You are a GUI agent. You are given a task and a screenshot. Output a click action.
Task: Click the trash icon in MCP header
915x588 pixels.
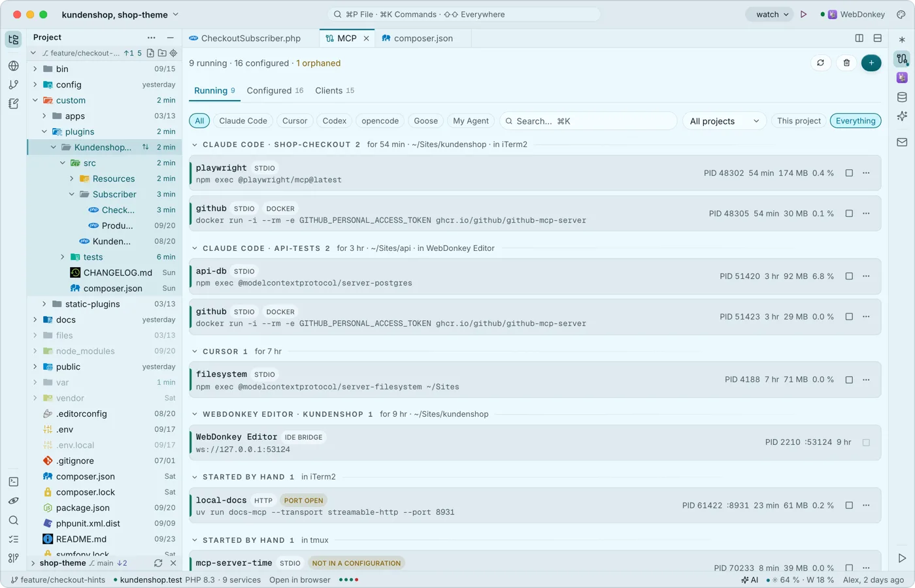(x=846, y=63)
